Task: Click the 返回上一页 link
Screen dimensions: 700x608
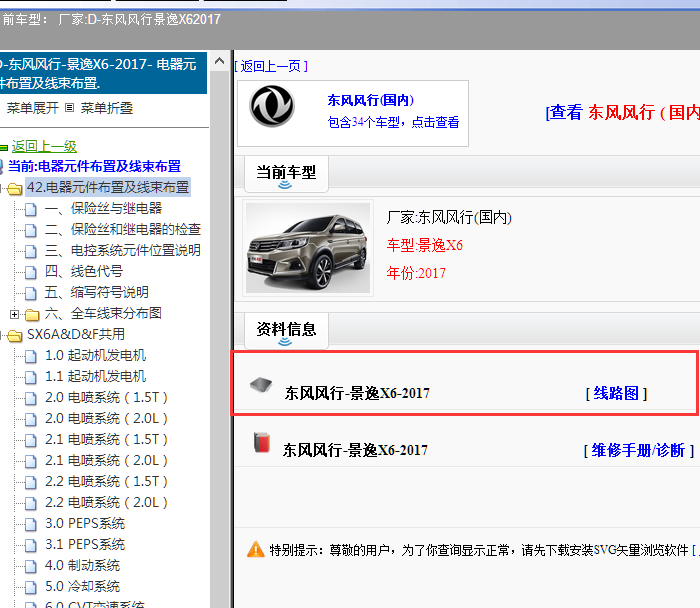Action: pyautogui.click(x=271, y=67)
